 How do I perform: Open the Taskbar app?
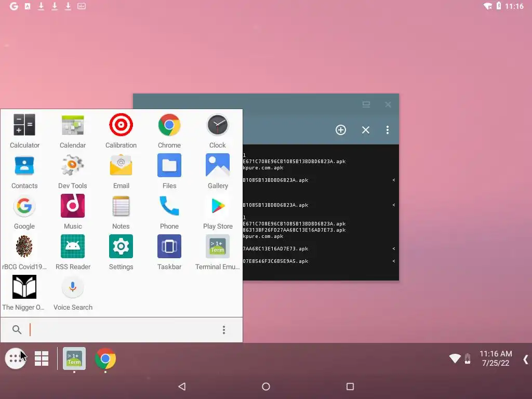[169, 253]
